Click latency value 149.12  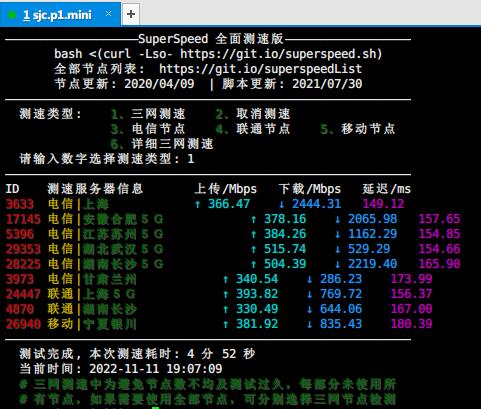point(383,204)
